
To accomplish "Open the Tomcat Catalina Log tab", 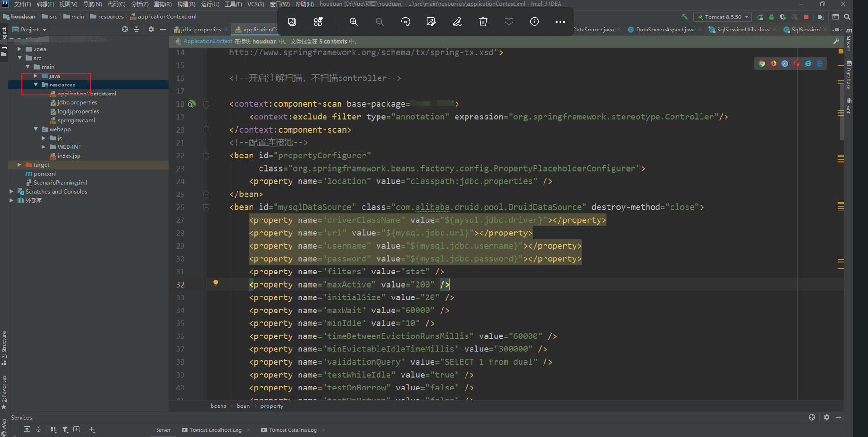I will [x=292, y=430].
